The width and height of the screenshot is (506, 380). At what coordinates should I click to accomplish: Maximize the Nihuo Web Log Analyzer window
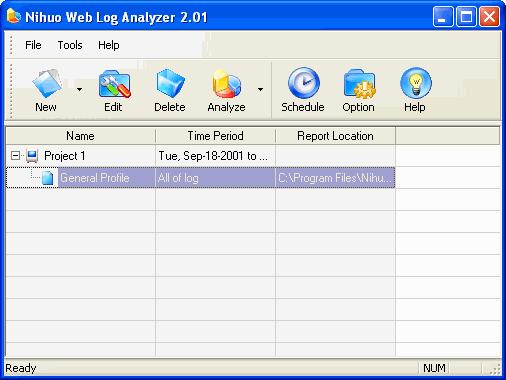tap(466, 16)
